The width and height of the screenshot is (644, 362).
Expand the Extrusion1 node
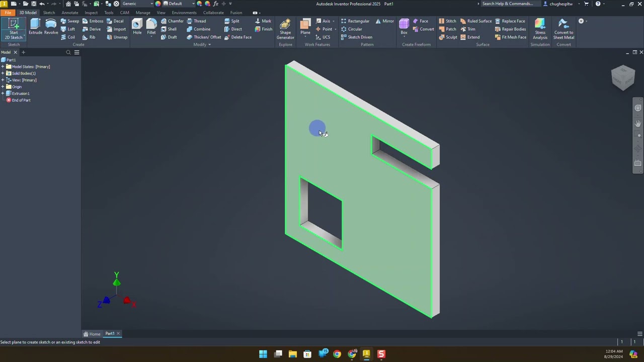pos(3,94)
